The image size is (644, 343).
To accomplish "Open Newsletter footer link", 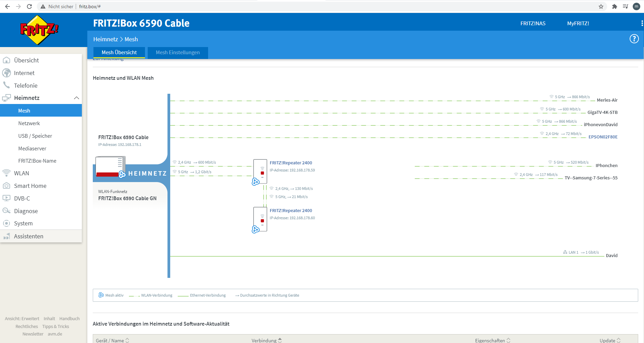I will (x=33, y=334).
